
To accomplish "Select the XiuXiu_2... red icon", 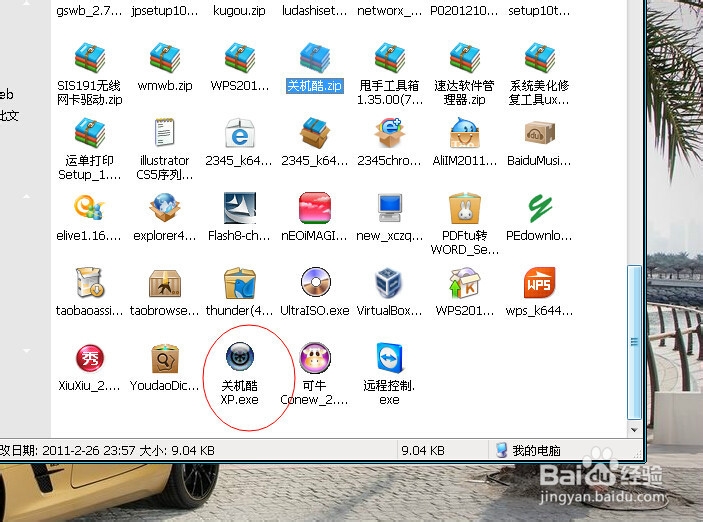I will pyautogui.click(x=90, y=358).
